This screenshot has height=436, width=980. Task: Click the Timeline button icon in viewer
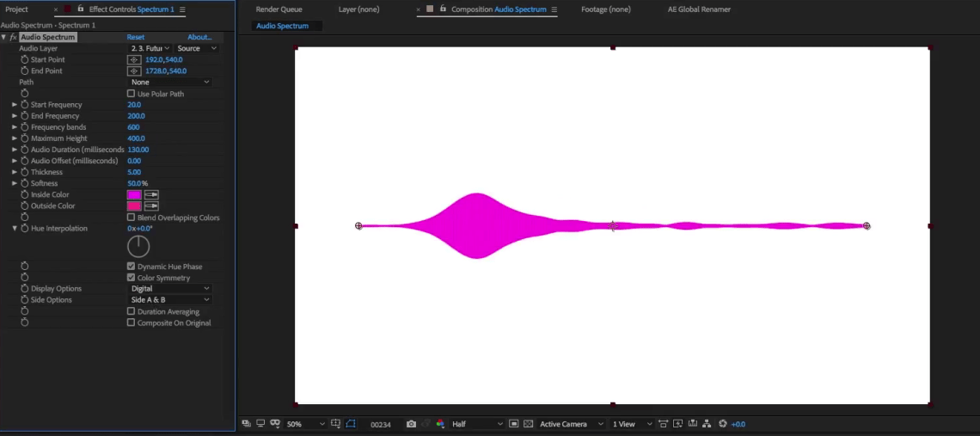click(x=693, y=424)
